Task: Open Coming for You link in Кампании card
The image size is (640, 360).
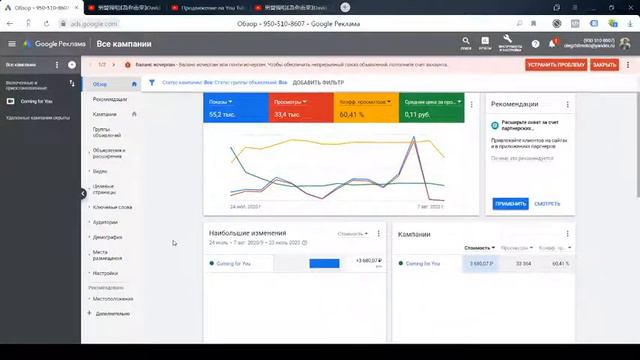Action: coord(423,264)
